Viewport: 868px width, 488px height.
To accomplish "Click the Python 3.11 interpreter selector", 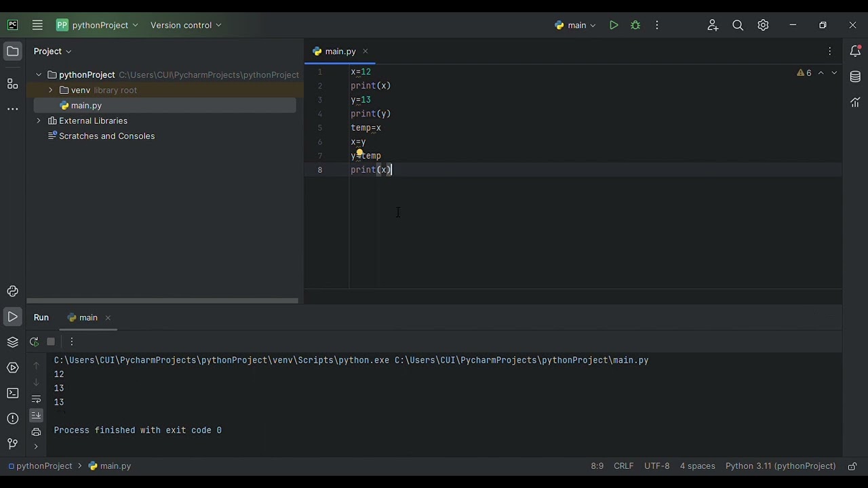I will [780, 466].
